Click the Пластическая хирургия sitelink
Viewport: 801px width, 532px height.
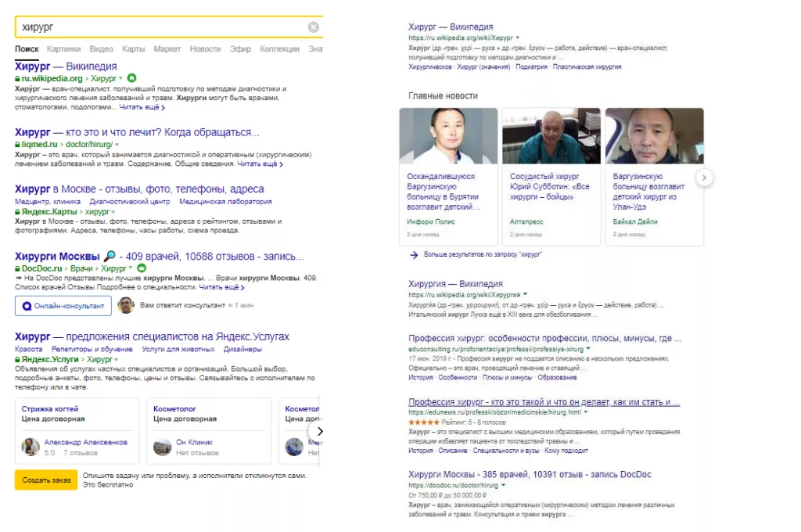(587, 67)
